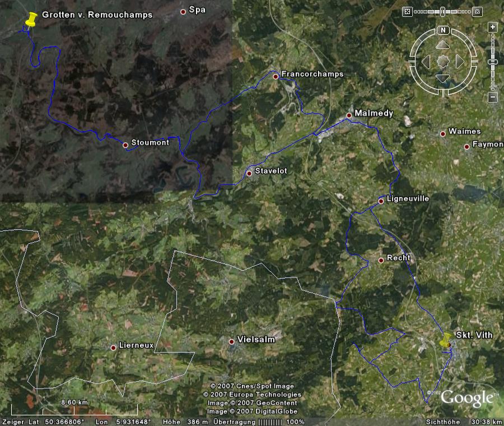Select the Vielsalm place label

256,340
